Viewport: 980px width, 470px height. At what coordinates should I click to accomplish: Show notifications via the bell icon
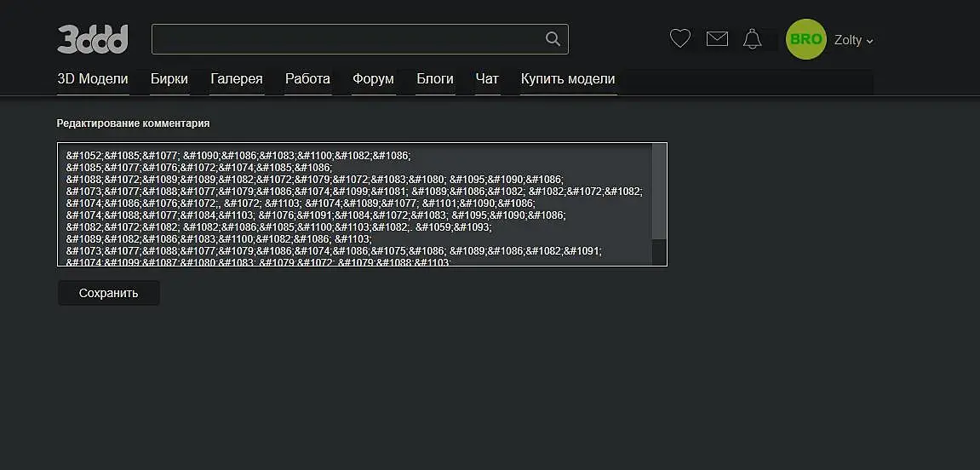coord(752,38)
